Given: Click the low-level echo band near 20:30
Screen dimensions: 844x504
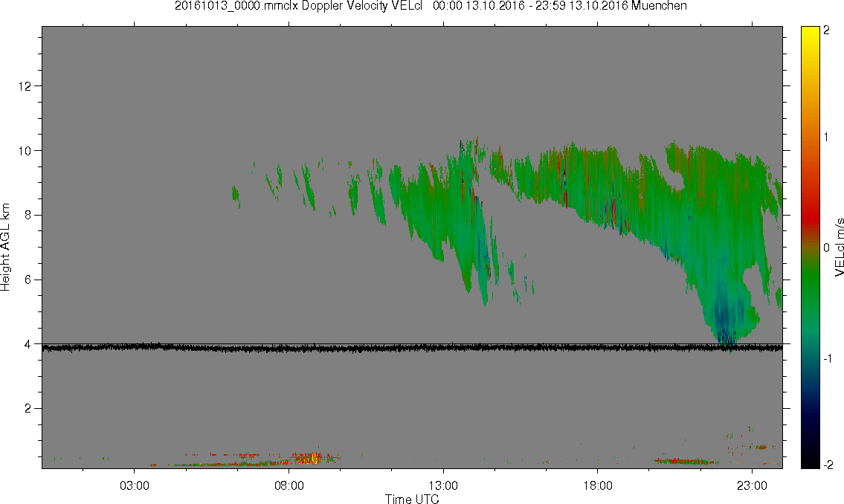Looking at the screenshot, I should 685,461.
